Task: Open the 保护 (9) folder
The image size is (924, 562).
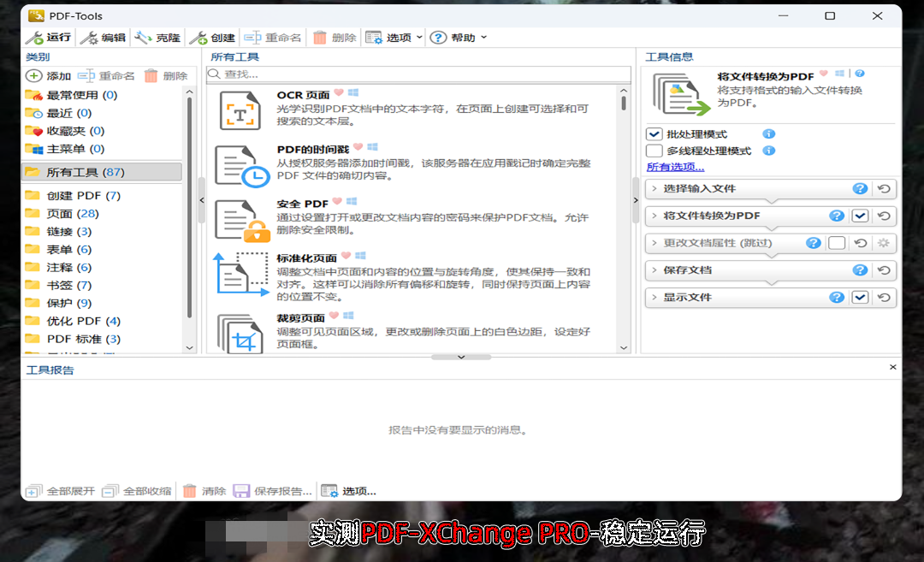Action: 58,303
